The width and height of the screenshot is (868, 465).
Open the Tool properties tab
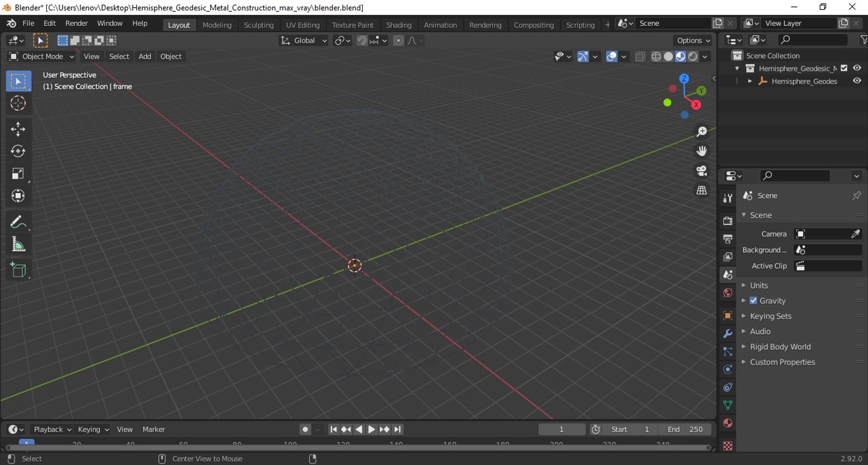pyautogui.click(x=727, y=198)
